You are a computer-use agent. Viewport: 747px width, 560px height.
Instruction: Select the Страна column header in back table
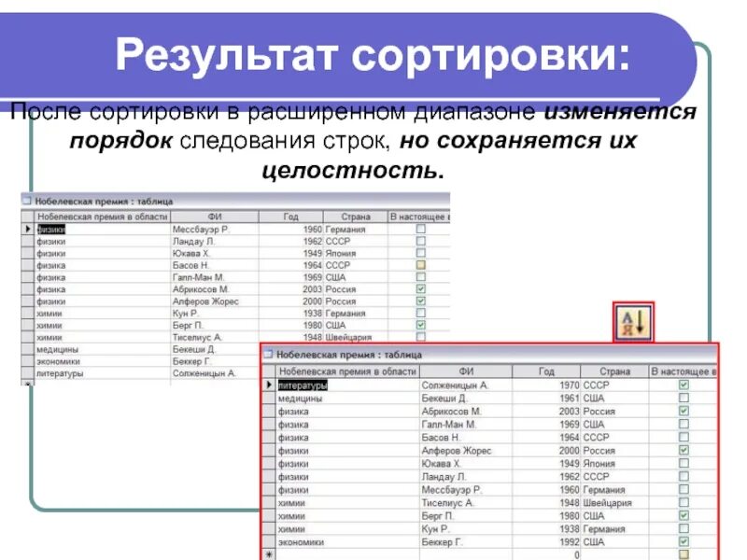356,217
